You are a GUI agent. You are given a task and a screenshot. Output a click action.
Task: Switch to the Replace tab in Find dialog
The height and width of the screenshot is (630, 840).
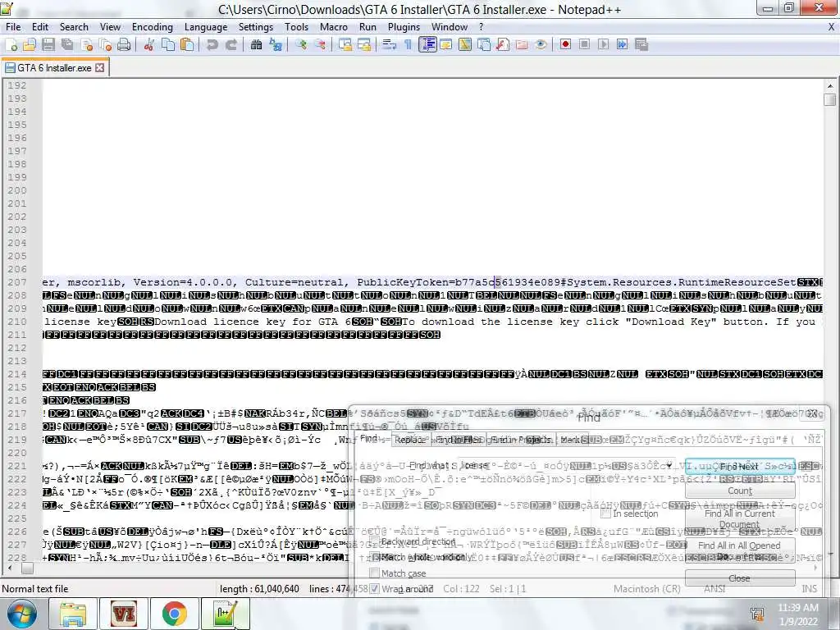(410, 440)
